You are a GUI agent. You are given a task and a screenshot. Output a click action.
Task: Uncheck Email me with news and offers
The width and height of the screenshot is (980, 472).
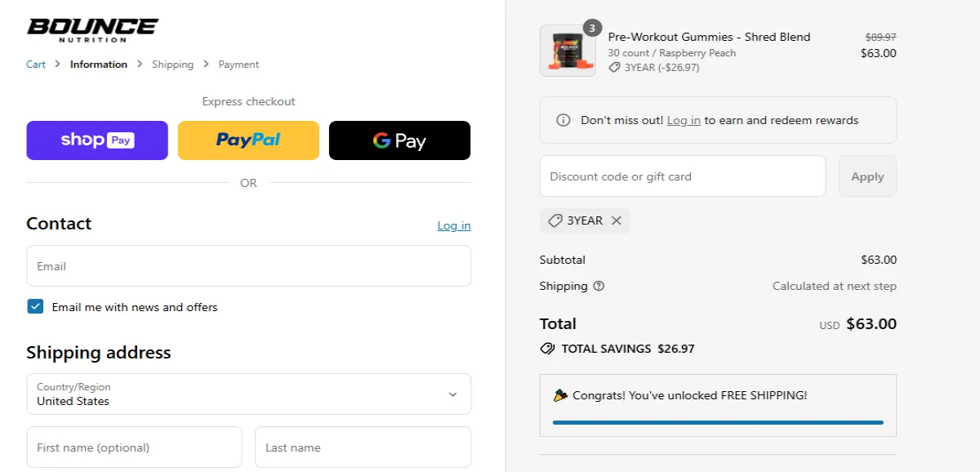click(x=35, y=306)
